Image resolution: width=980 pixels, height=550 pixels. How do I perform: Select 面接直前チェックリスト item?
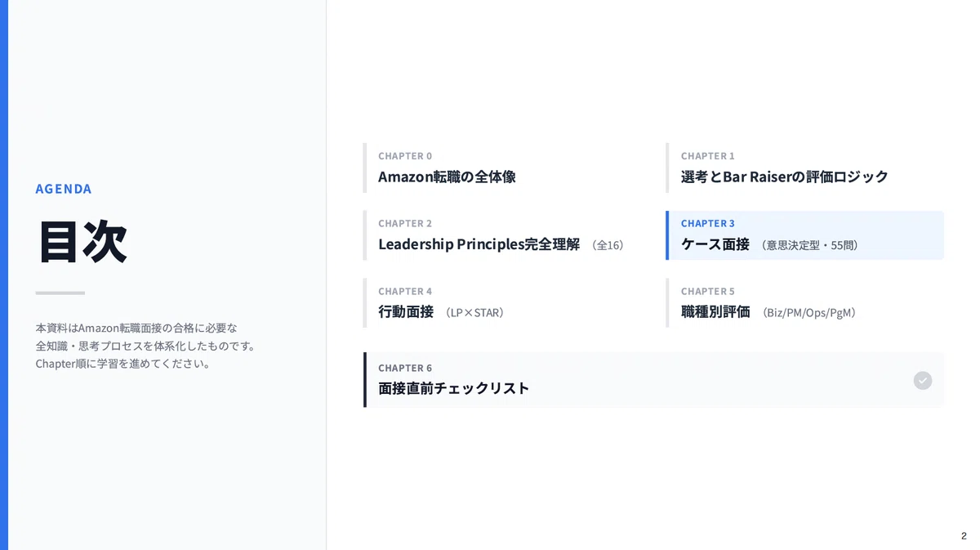click(653, 379)
